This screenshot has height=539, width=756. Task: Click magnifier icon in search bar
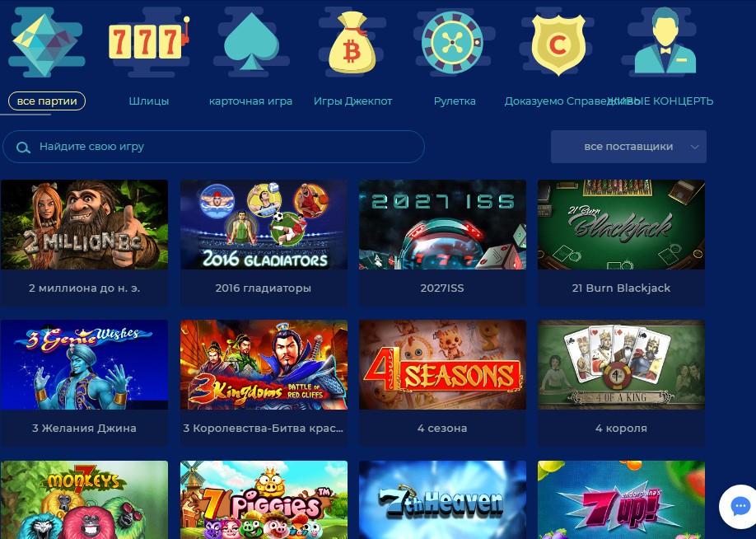[x=23, y=148]
